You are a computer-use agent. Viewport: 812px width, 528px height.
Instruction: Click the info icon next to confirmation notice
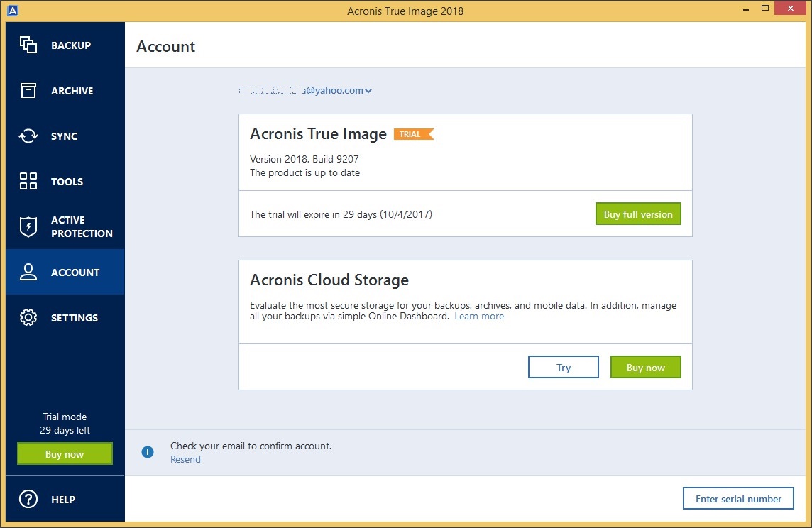tap(148, 451)
